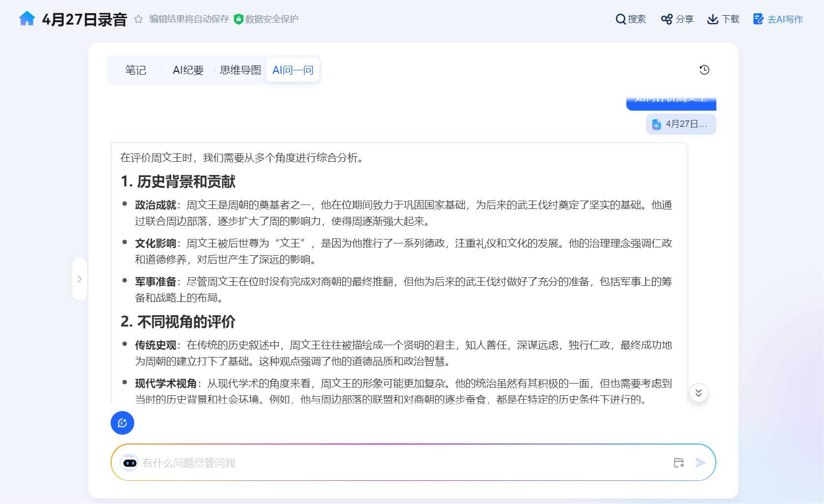Go to AI writing via 去AI写作
Image resolution: width=824 pixels, height=504 pixels.
[778, 19]
